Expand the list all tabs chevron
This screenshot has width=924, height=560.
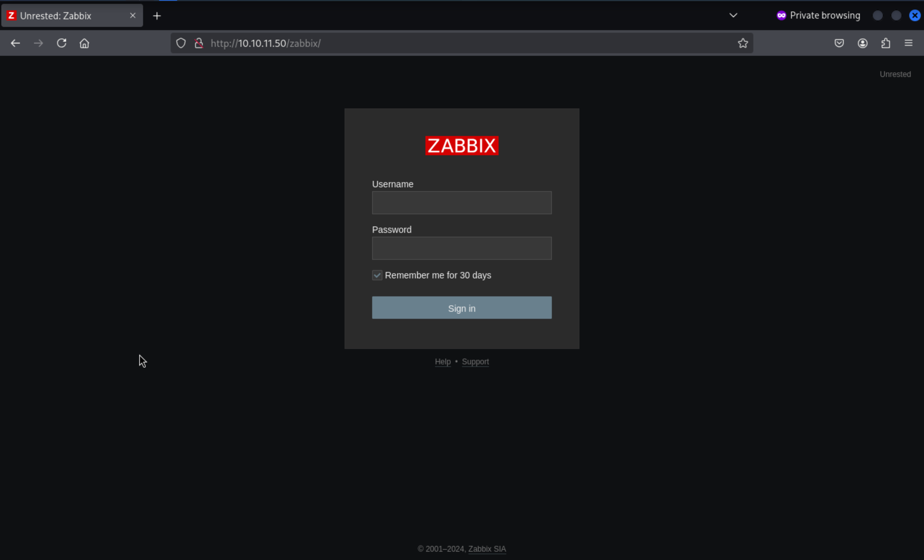pyautogui.click(x=733, y=15)
